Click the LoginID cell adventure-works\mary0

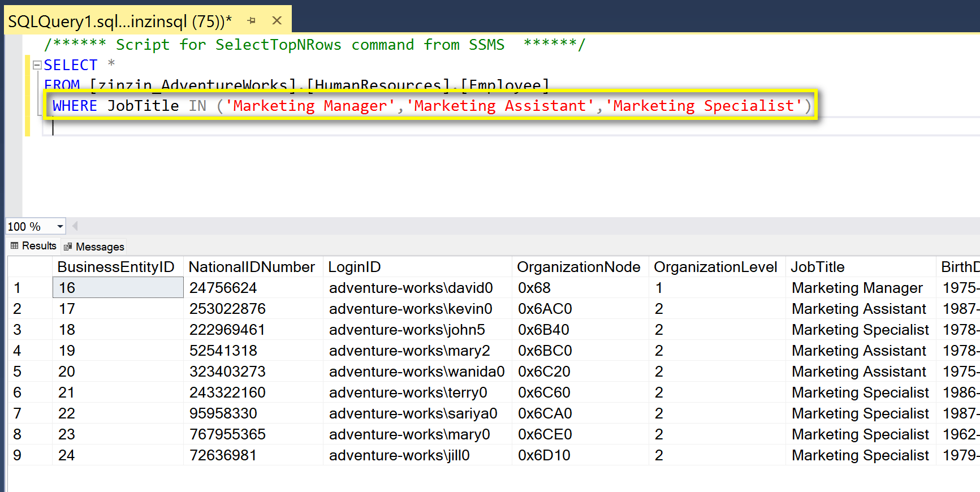(417, 434)
